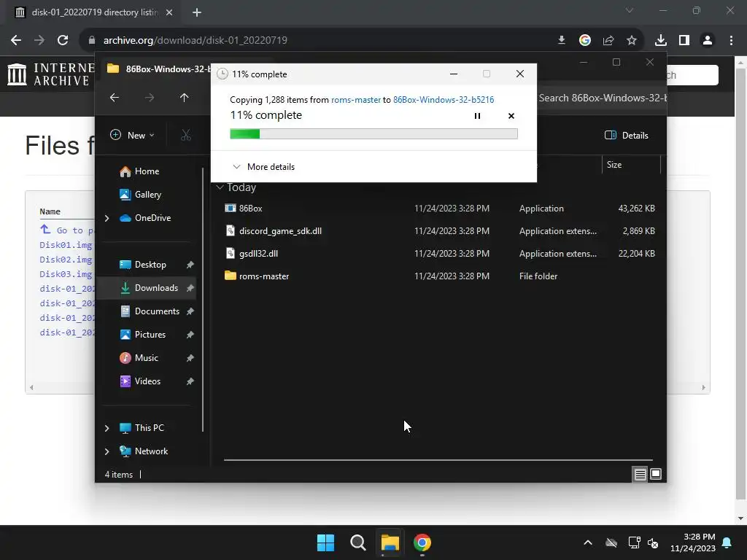This screenshot has height=560, width=747.
Task: Toggle Chrome side panel
Action: pyautogui.click(x=684, y=40)
